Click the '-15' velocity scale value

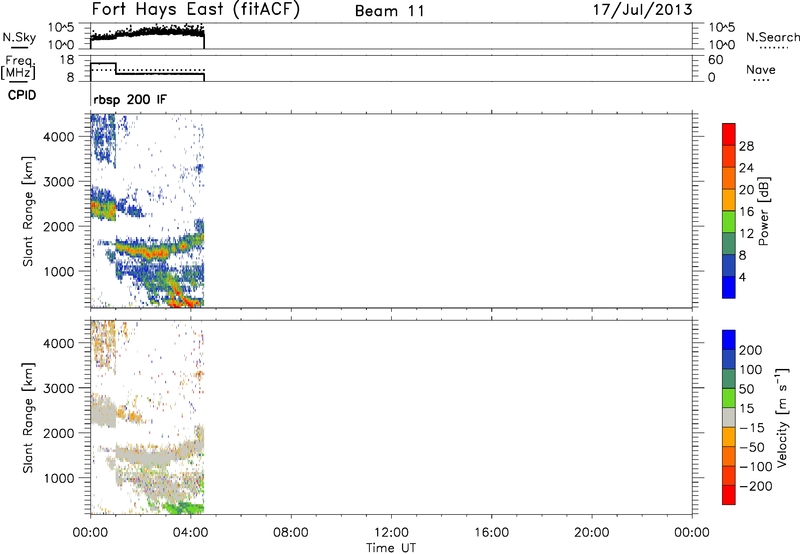point(752,428)
